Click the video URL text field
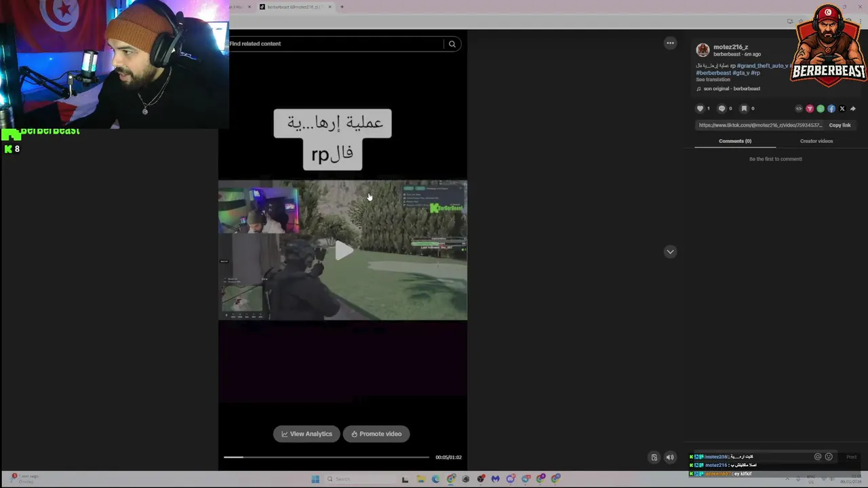Viewport: 868px width, 488px height. coord(760,125)
